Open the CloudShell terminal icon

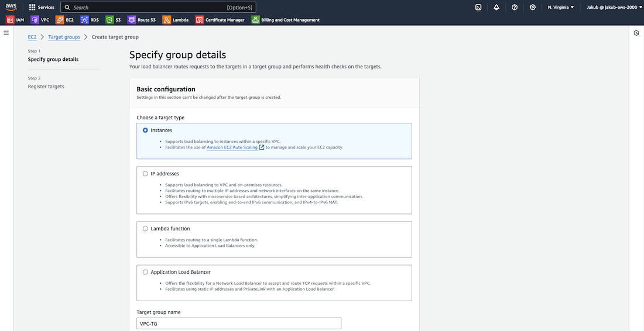click(x=478, y=7)
